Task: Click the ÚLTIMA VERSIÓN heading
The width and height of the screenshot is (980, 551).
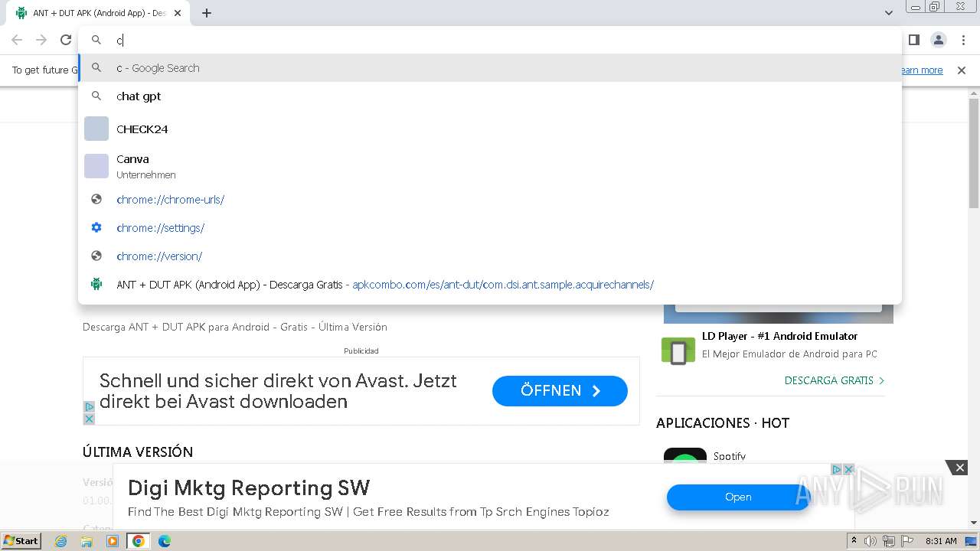Action: (138, 452)
